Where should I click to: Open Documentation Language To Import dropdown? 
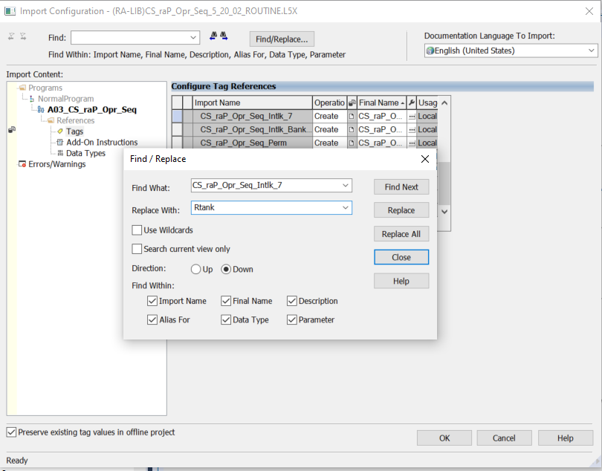[591, 51]
